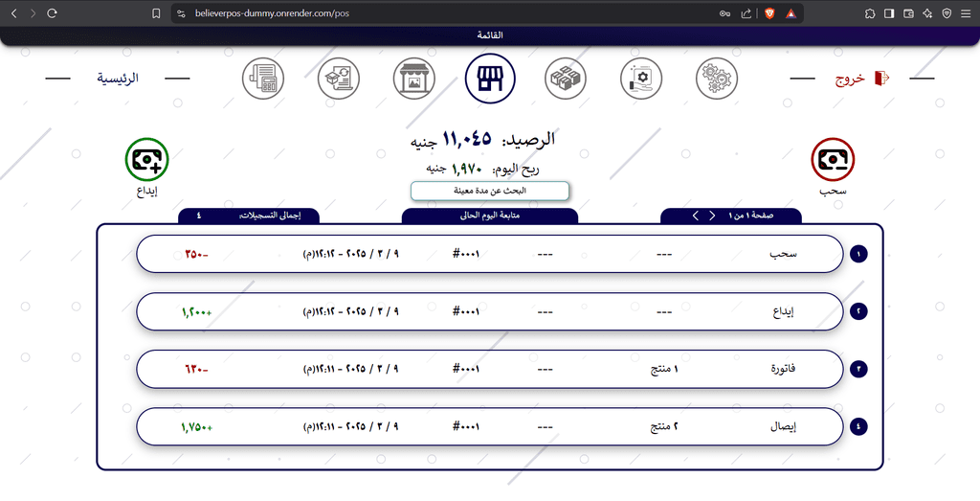The width and height of the screenshot is (980, 501).
Task: Click the الرئيسية home link
Action: [118, 79]
